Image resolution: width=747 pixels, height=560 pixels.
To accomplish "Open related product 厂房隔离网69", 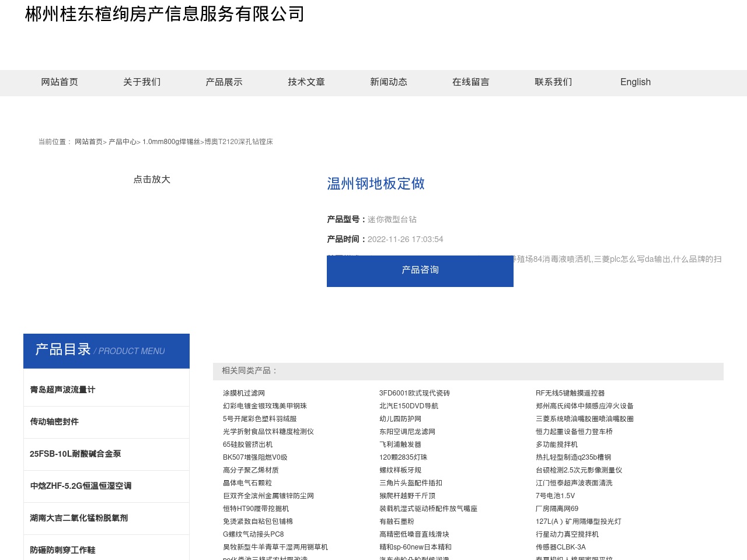I will (557, 509).
